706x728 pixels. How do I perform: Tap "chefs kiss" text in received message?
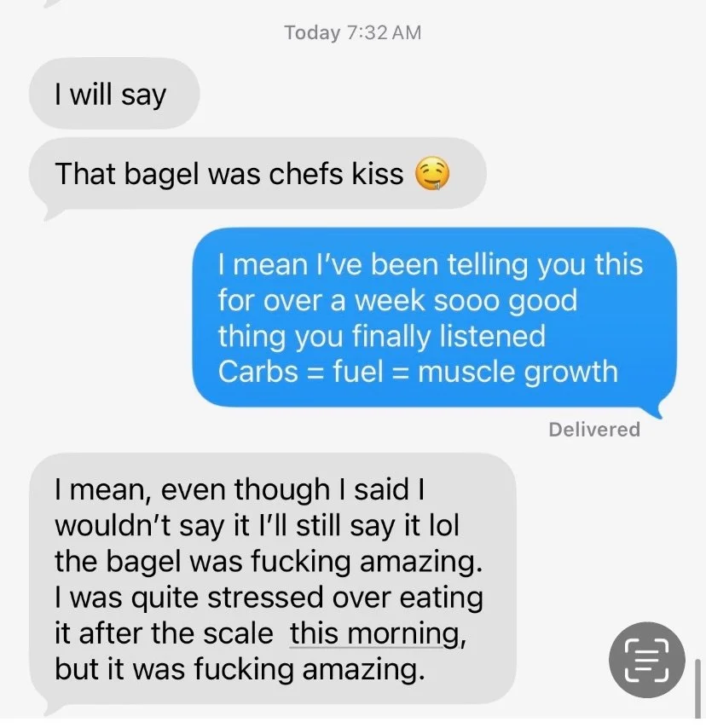click(x=336, y=174)
